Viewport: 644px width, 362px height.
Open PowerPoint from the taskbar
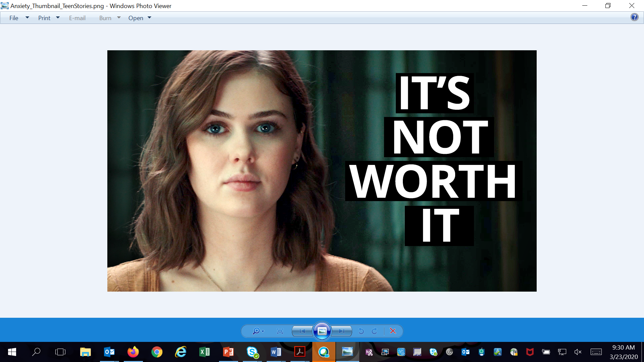pos(228,352)
